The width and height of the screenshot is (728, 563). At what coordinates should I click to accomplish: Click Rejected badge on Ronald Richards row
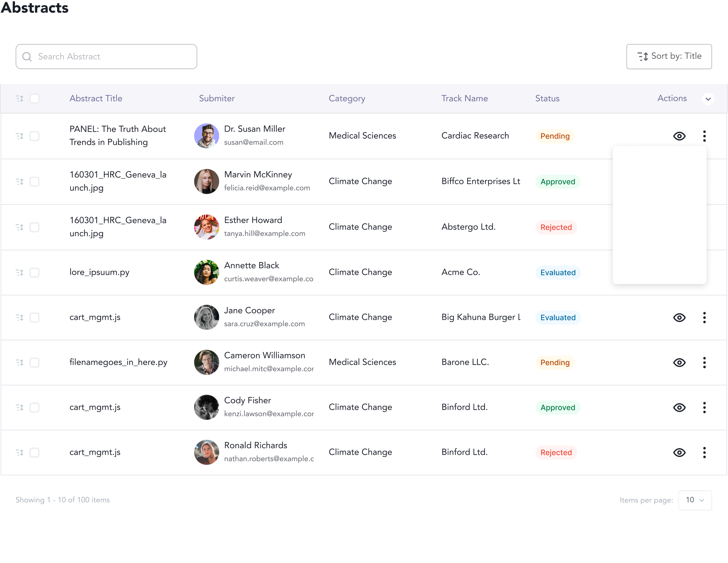pos(556,452)
